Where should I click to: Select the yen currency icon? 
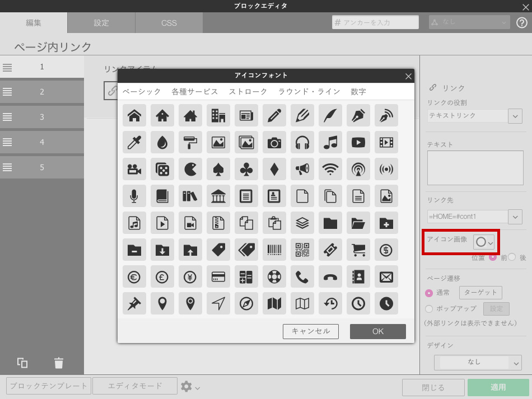[x=190, y=277]
